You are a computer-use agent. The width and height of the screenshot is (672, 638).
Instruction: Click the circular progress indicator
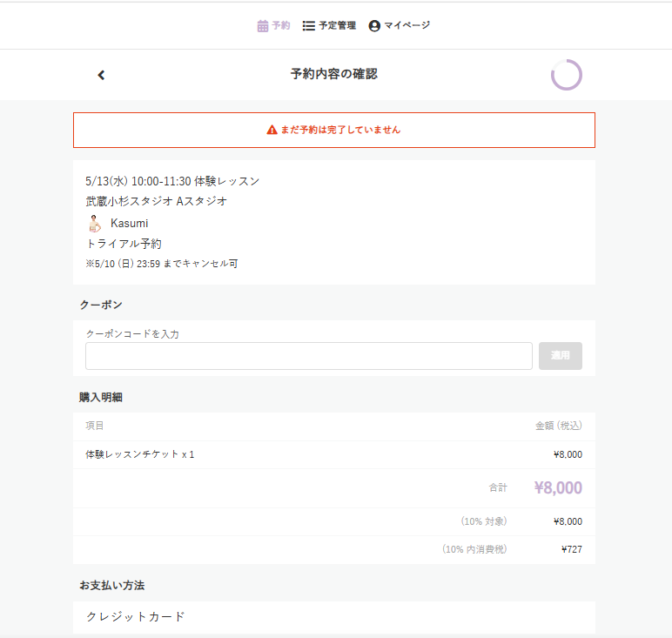[566, 75]
